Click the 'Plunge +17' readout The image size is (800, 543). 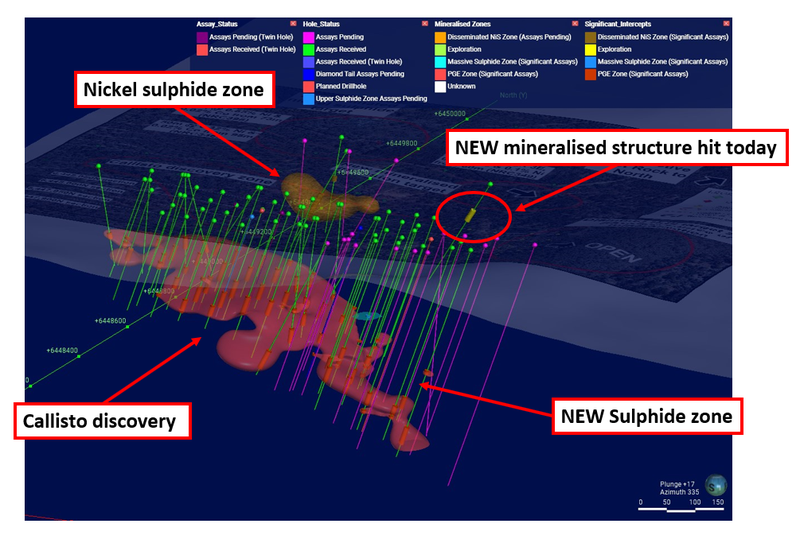(x=677, y=484)
